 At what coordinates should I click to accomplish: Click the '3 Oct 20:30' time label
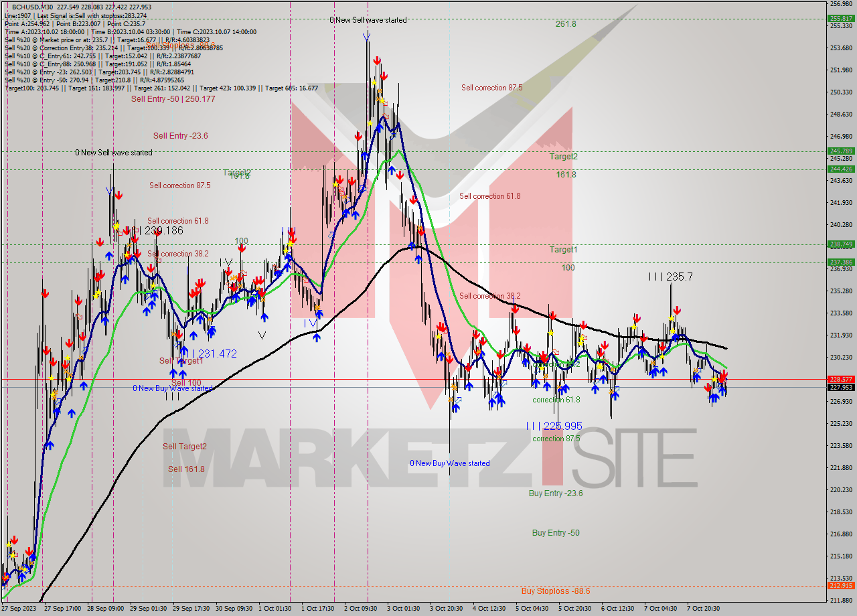click(x=447, y=609)
